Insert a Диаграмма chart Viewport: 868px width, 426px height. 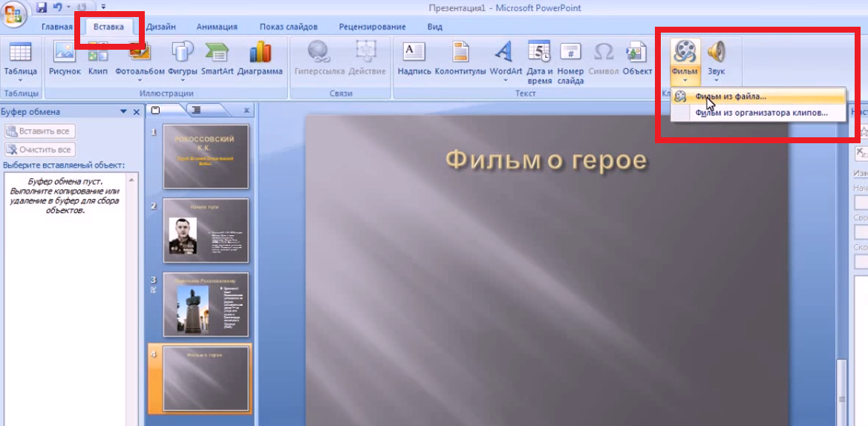(260, 51)
